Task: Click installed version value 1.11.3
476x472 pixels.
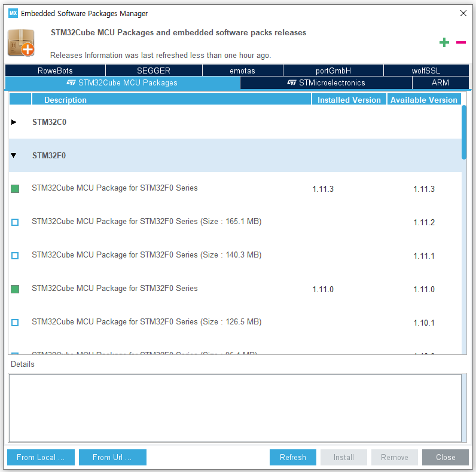Action: [x=323, y=189]
